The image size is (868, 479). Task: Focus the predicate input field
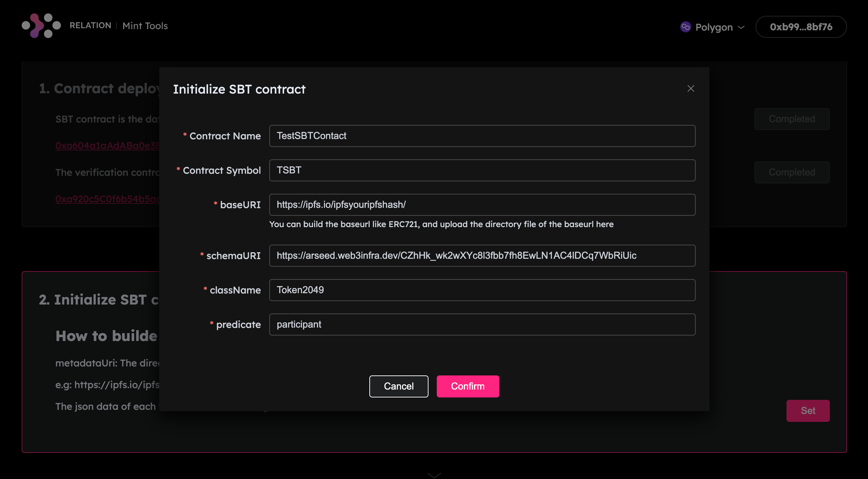482,324
